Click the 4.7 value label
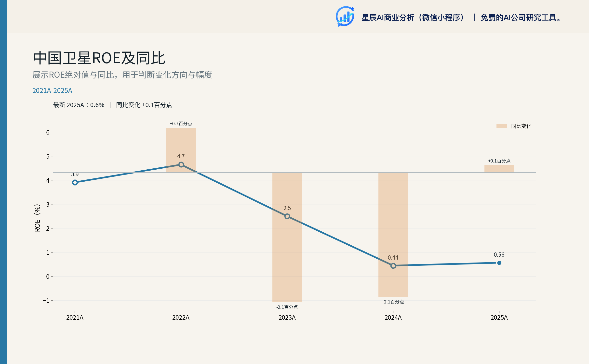 point(181,156)
